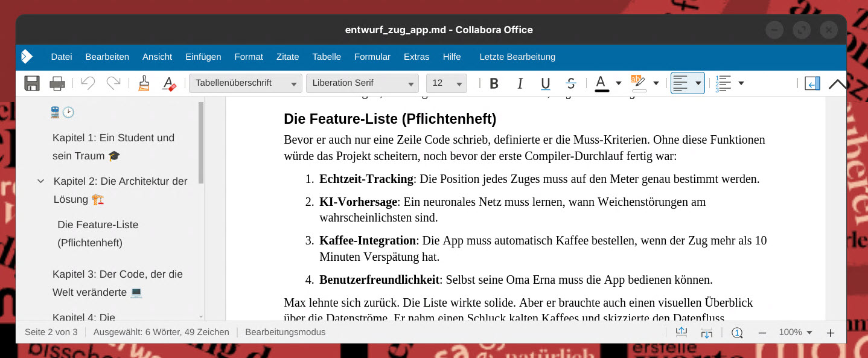Click the Print icon in toolbar
This screenshot has width=868, height=358.
[x=57, y=83]
